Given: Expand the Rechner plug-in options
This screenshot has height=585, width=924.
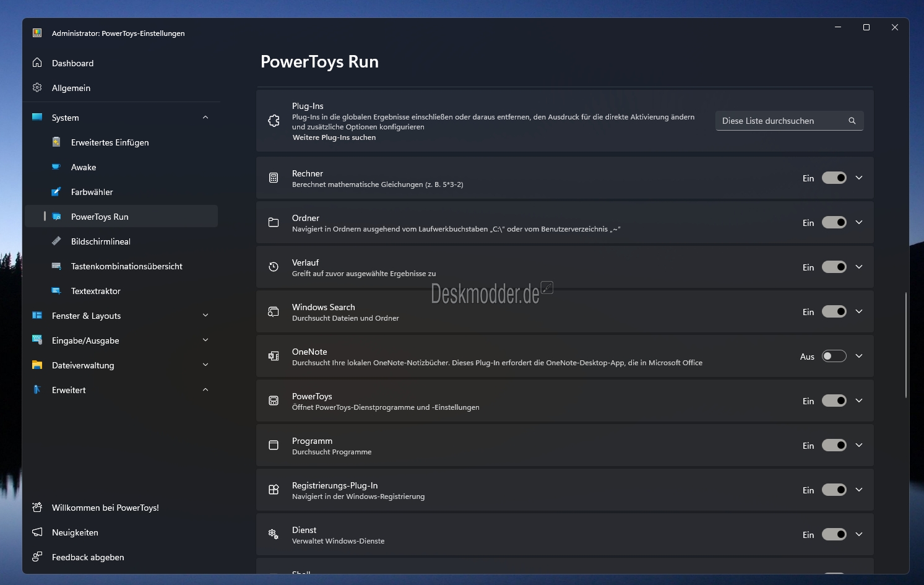Looking at the screenshot, I should point(859,178).
